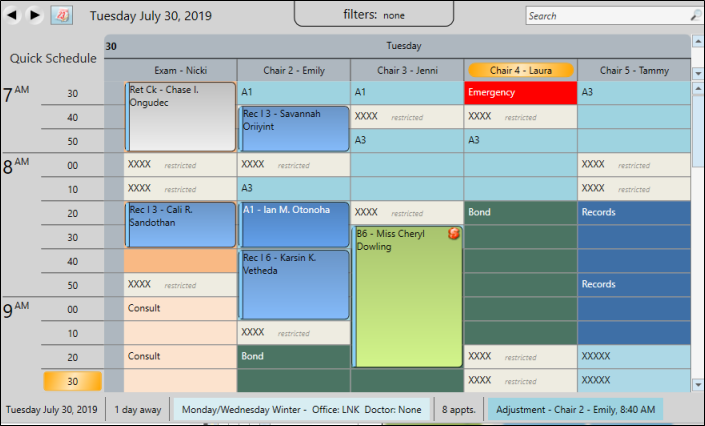Click the Adjustment - Chair 2 status button
This screenshot has width=705, height=426.
click(574, 409)
